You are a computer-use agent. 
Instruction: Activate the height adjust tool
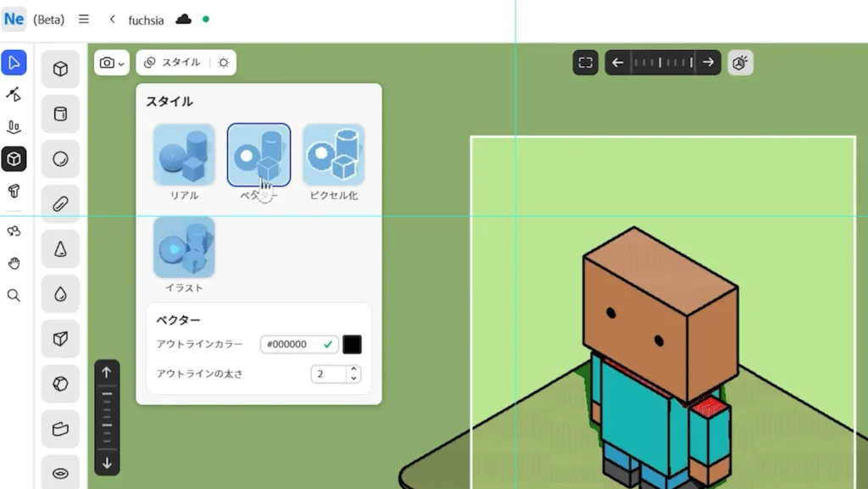[14, 126]
